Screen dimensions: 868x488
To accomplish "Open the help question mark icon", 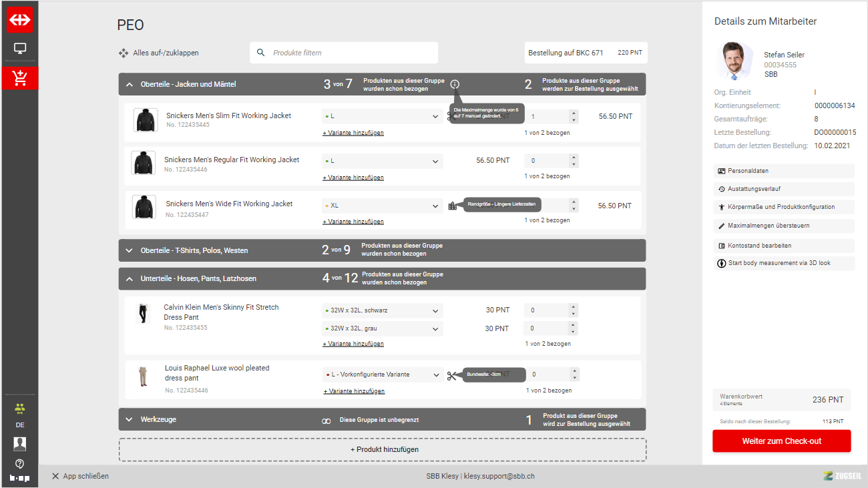I will [19, 463].
